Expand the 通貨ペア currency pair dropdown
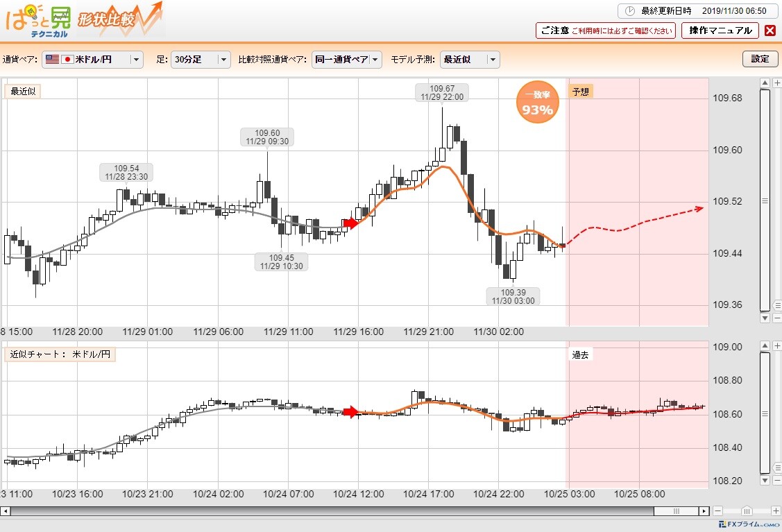This screenshot has width=782, height=532. pyautogui.click(x=93, y=60)
